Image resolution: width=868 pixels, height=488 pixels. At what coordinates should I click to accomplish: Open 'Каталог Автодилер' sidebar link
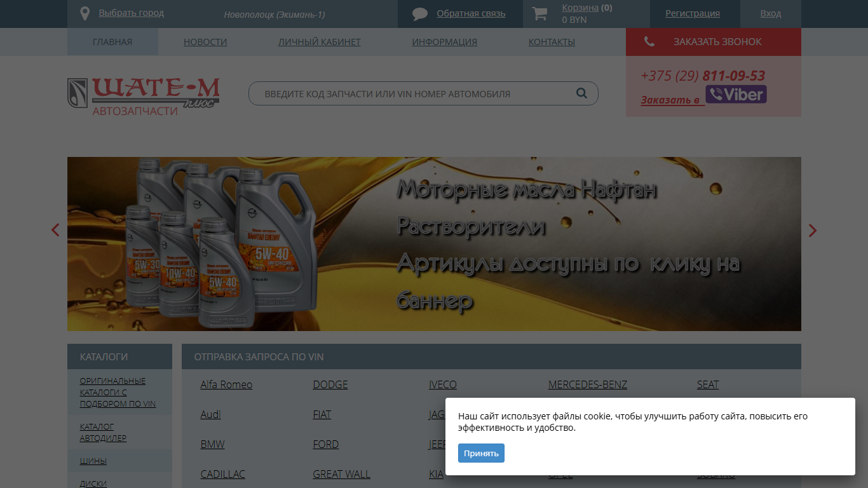click(x=103, y=432)
